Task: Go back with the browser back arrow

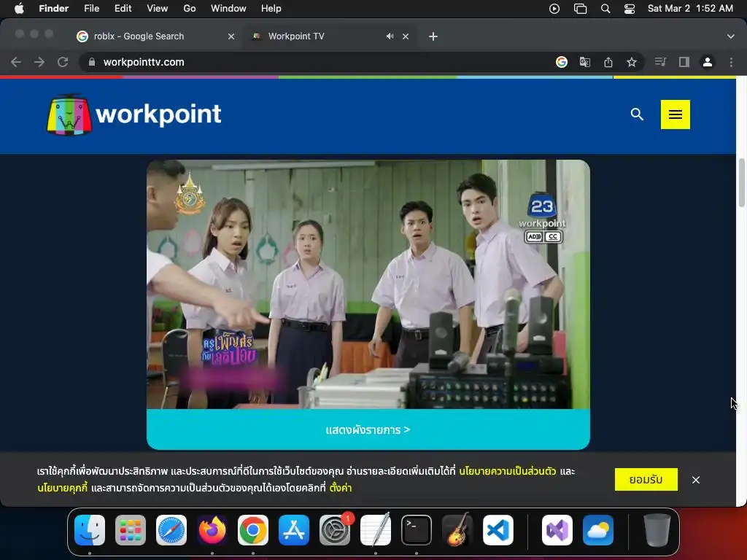Action: coord(16,62)
